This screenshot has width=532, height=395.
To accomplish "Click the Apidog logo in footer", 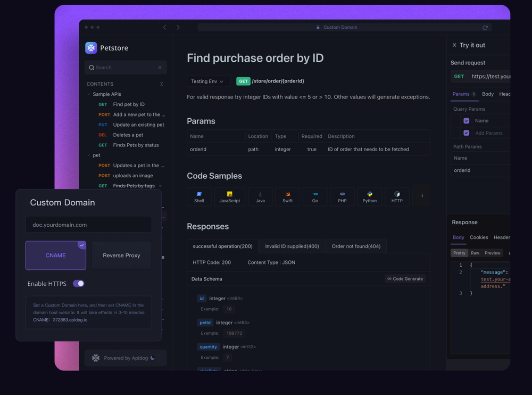I will [x=96, y=358].
